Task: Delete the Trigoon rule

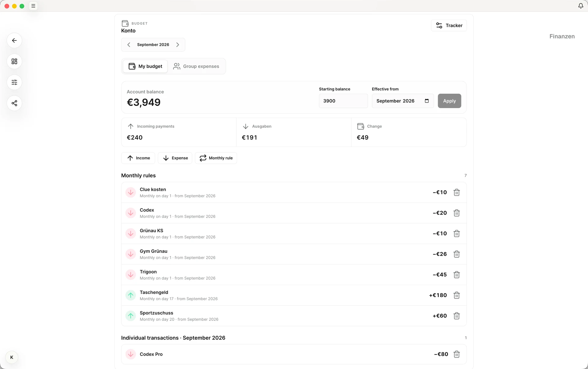Action: click(x=457, y=275)
